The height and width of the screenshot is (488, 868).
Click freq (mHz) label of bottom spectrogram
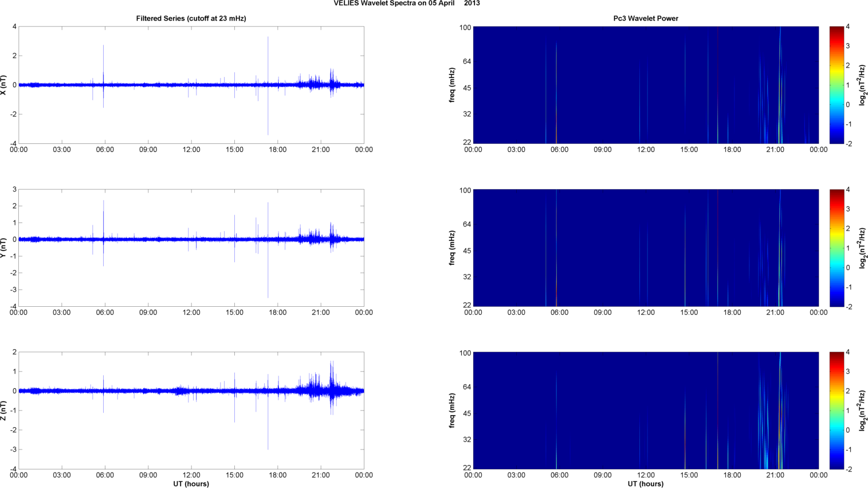tap(452, 411)
